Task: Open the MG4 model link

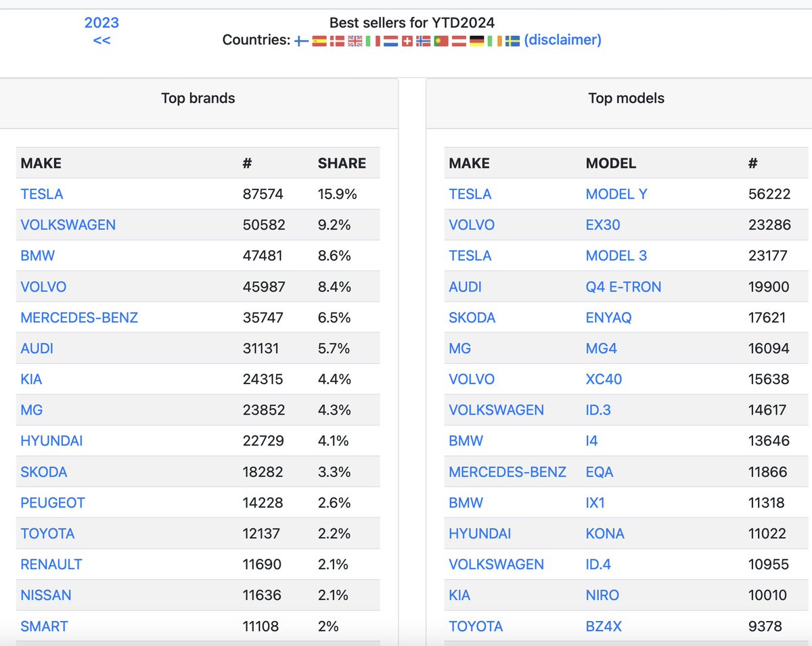Action: point(602,348)
